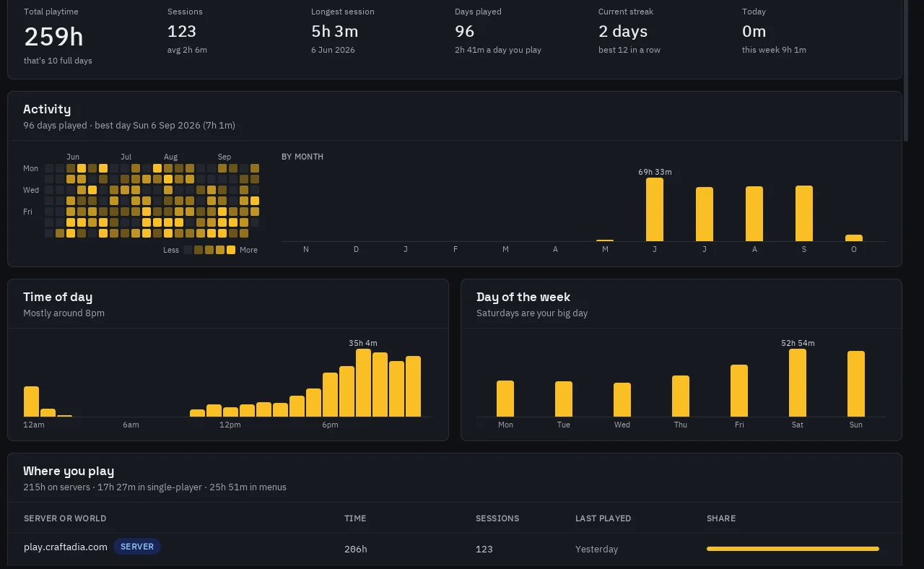Viewport: 924px width, 569px height.
Task: Click "best 12 in a row" text
Action: [x=629, y=50]
